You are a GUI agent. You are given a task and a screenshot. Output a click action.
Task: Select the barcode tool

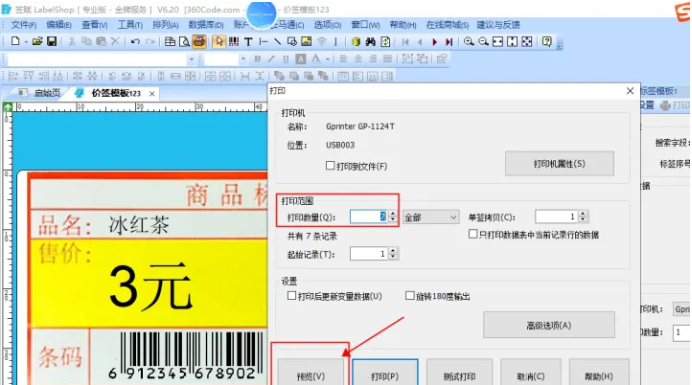[234, 42]
